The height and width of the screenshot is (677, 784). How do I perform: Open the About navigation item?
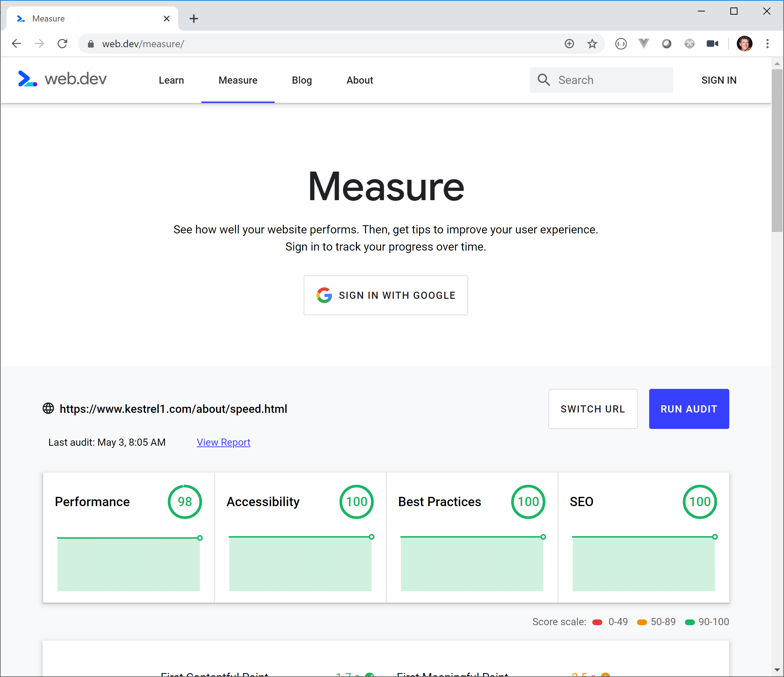point(359,80)
